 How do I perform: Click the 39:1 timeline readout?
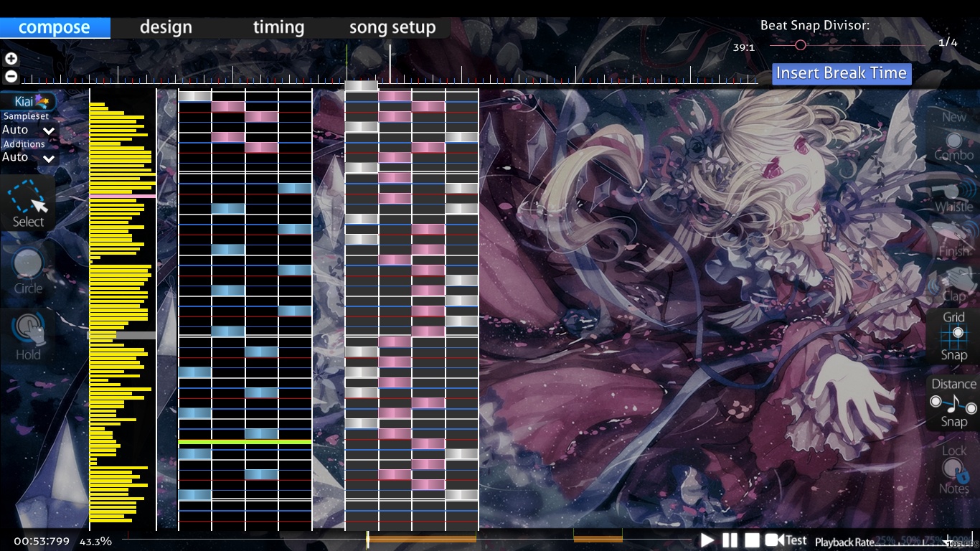[743, 47]
